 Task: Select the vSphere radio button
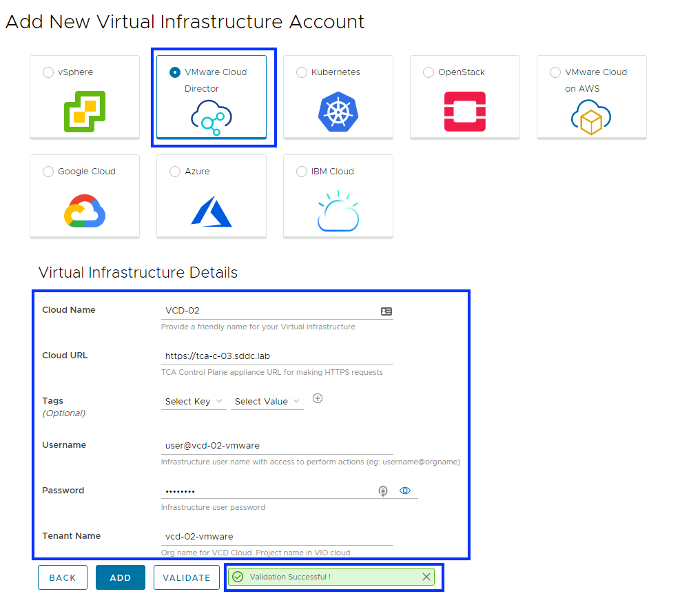tap(48, 72)
